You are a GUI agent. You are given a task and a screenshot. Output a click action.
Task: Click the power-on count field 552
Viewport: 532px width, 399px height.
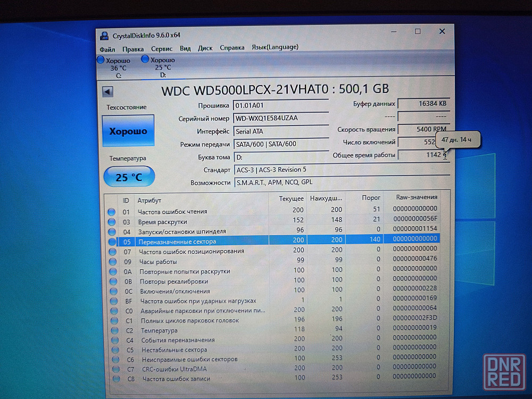418,142
